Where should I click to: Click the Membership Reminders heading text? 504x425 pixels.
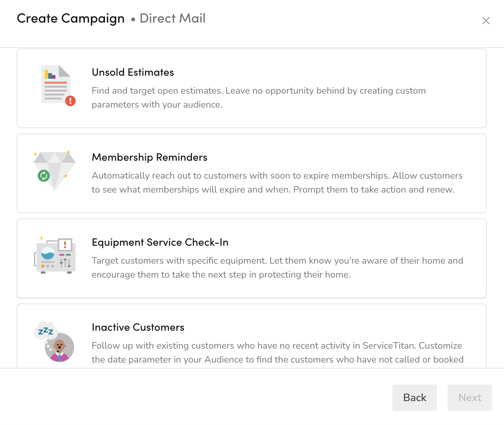click(x=149, y=157)
